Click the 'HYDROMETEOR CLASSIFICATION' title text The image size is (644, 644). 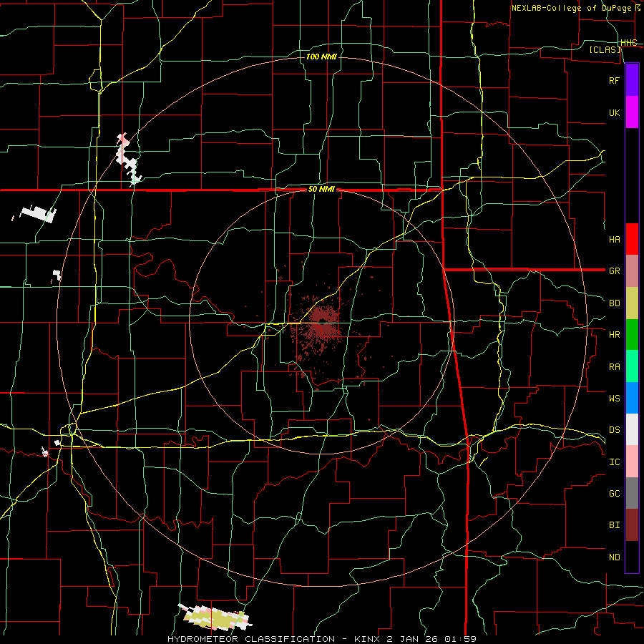(251, 639)
